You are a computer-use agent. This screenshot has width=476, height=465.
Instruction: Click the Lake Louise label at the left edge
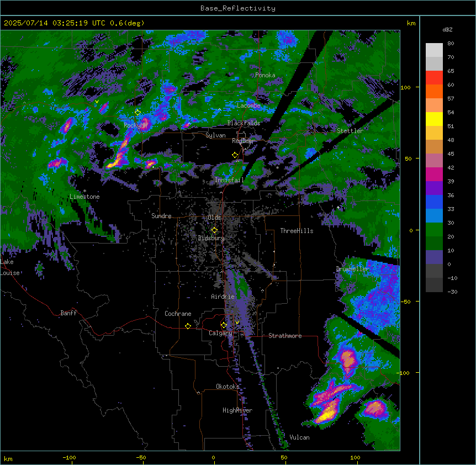(10, 267)
